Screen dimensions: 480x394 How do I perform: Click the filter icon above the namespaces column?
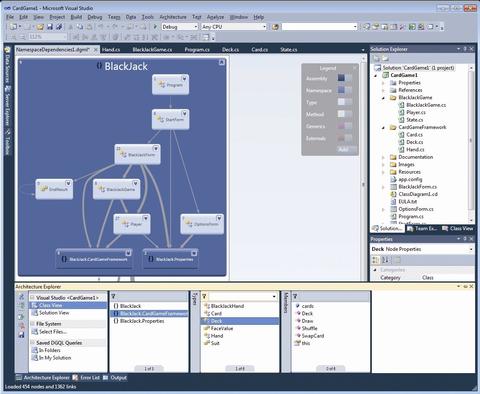pos(113,296)
